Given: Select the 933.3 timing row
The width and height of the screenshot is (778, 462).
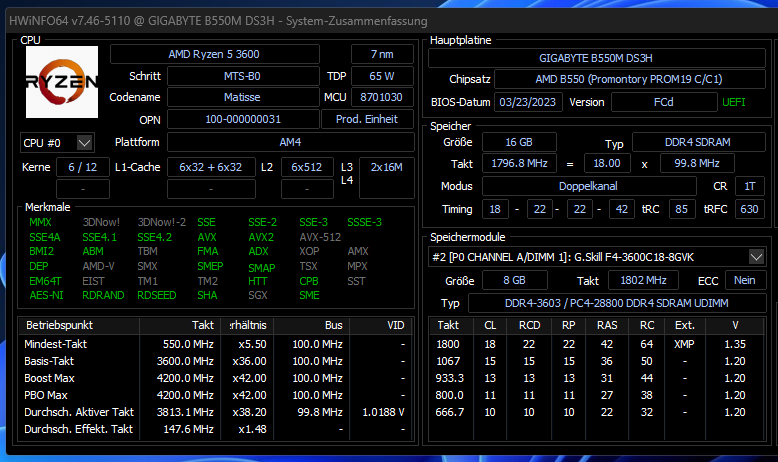Looking at the screenshot, I should pyautogui.click(x=596, y=378).
